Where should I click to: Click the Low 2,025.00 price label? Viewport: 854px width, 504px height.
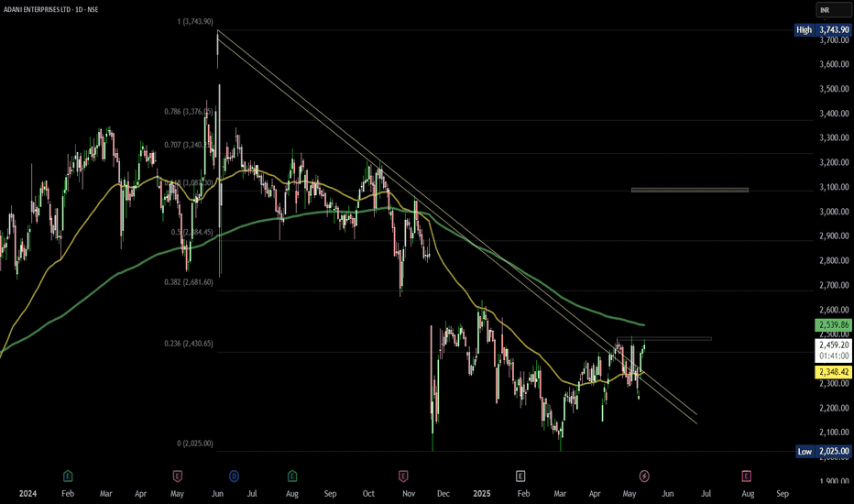823,451
